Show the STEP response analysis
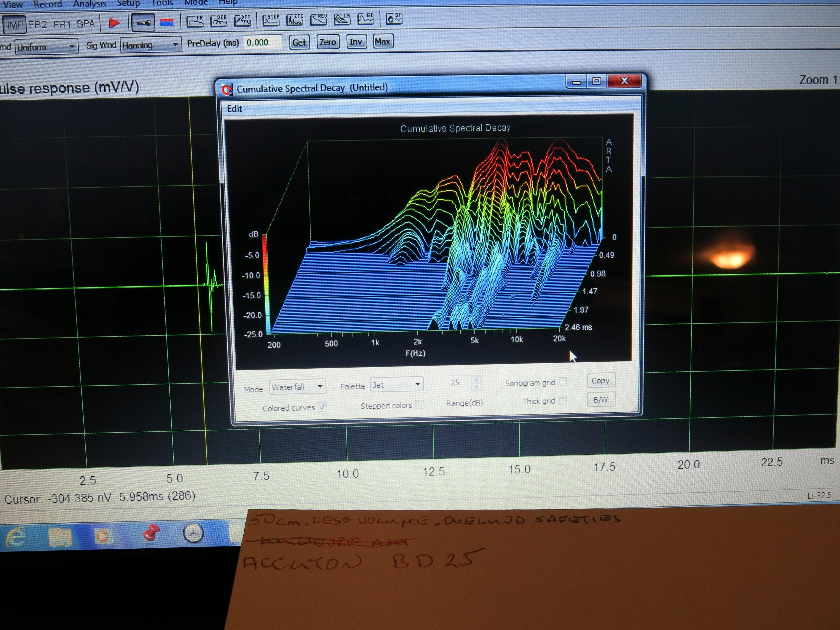840x630 pixels. pos(271,20)
